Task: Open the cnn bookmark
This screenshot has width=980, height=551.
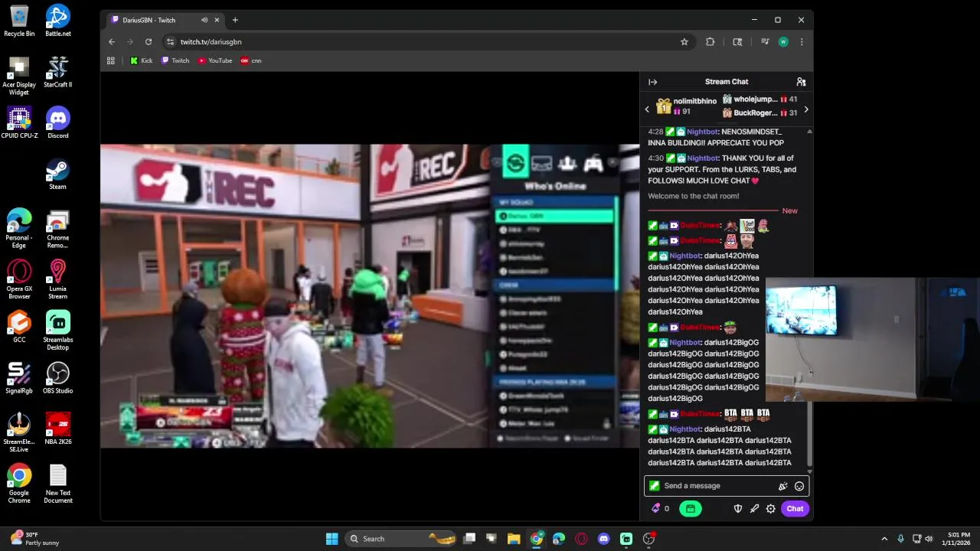Action: point(251,60)
